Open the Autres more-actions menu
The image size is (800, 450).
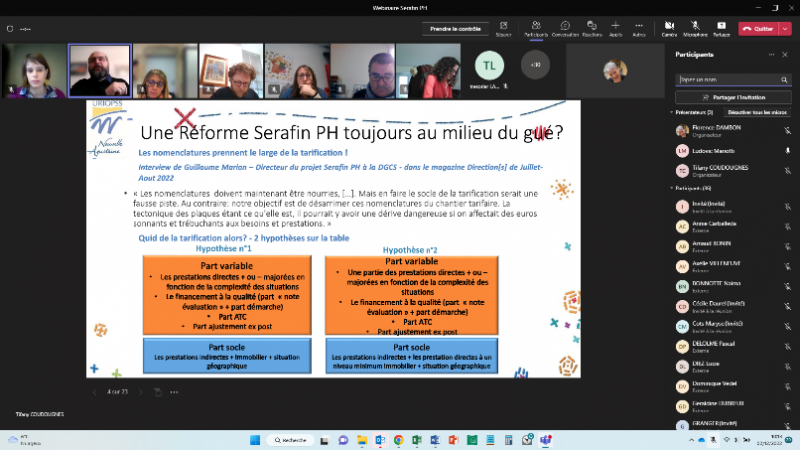click(639, 29)
